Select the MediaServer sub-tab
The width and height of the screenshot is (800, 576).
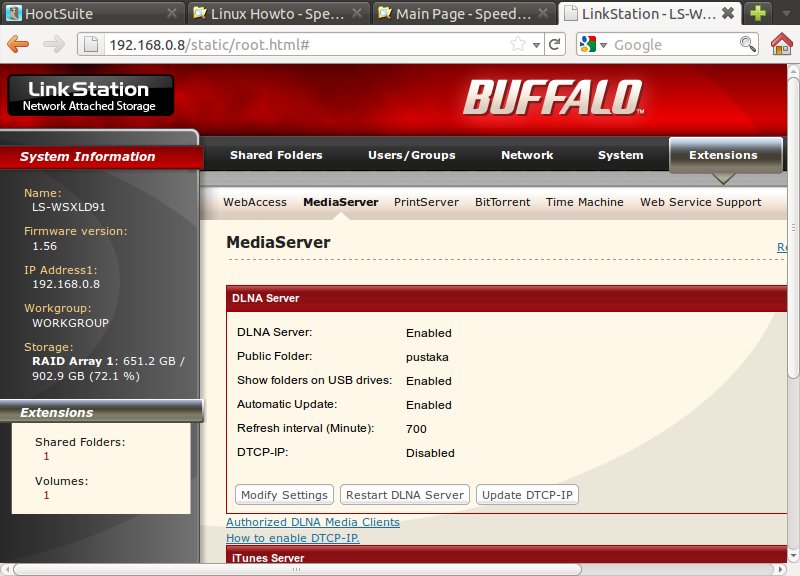(x=341, y=202)
